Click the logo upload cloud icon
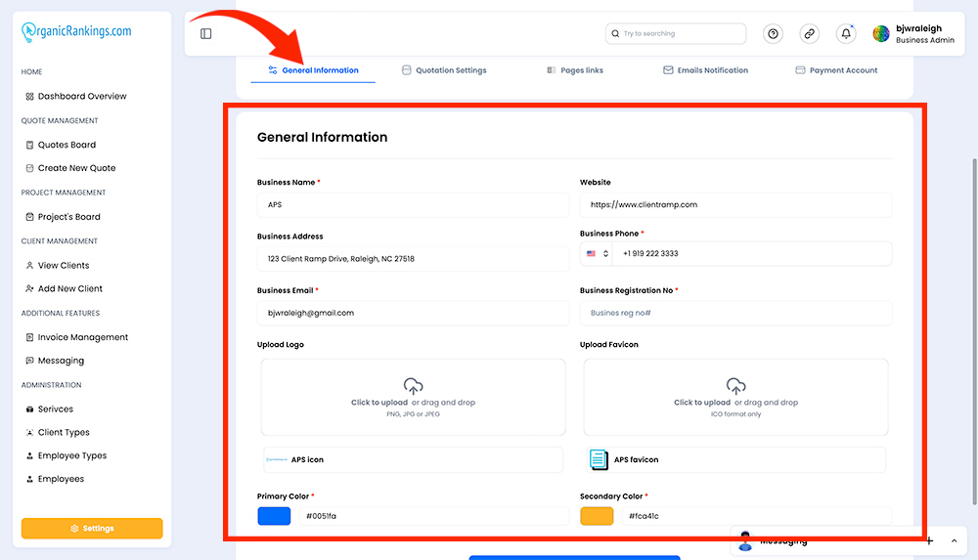Viewport: 978px width, 560px height. tap(413, 385)
